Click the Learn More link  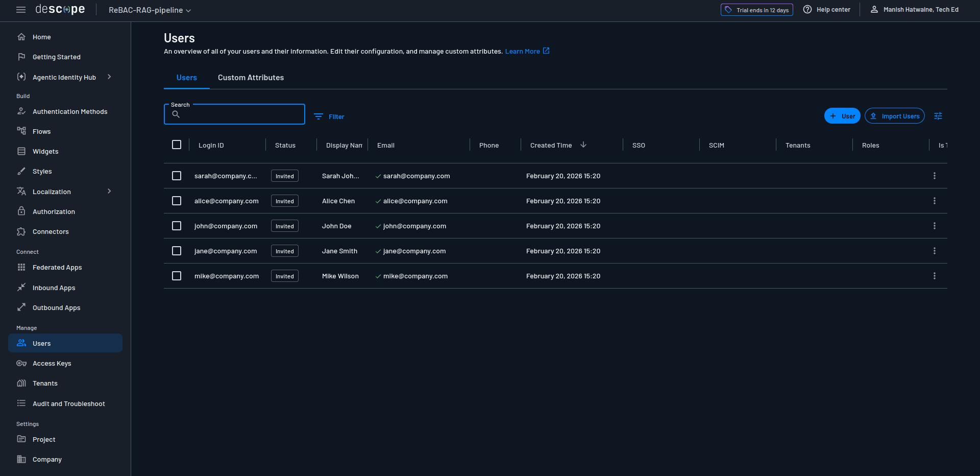tap(523, 51)
